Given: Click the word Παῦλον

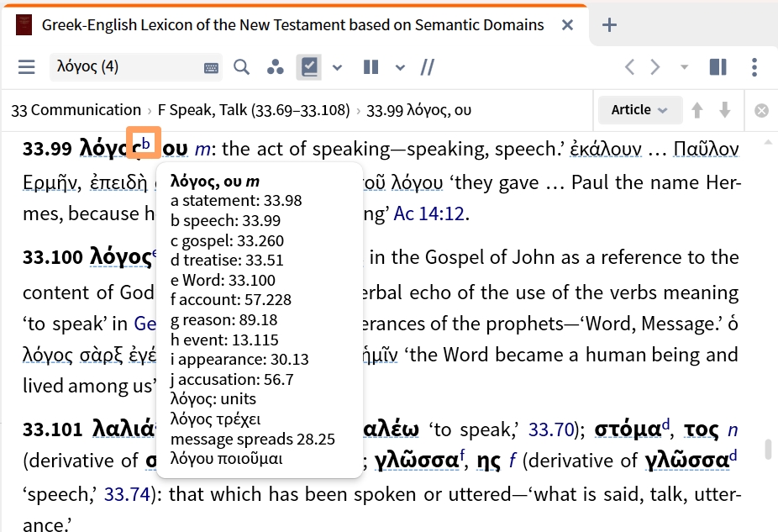Looking at the screenshot, I should 706,149.
